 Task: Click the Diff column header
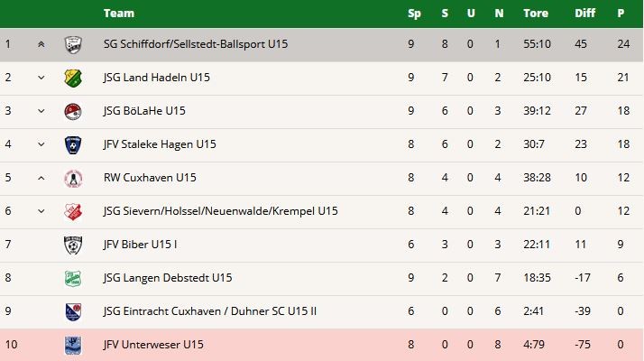click(584, 14)
